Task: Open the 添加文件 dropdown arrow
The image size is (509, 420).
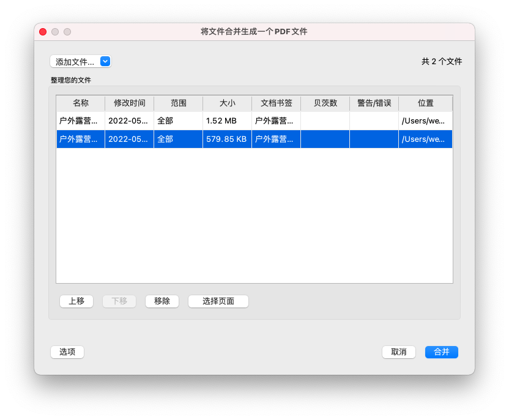Action: (x=105, y=61)
